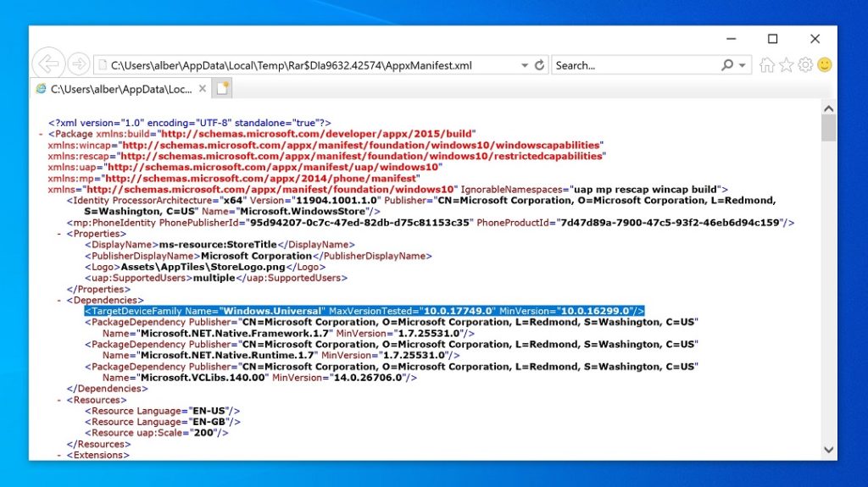Go to the Home page icon
The width and height of the screenshot is (868, 487).
[767, 65]
